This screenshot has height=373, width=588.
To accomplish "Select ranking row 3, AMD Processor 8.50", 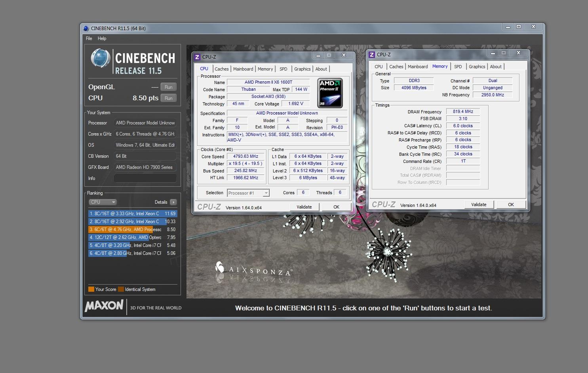I will click(x=133, y=230).
